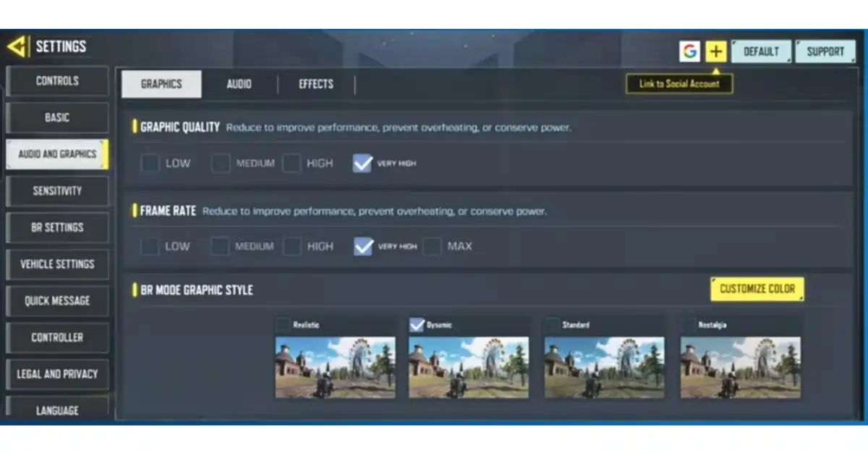Screen dimensions: 868x454
Task: Click the GRAPHIC QUALITY heading
Action: [x=180, y=127]
